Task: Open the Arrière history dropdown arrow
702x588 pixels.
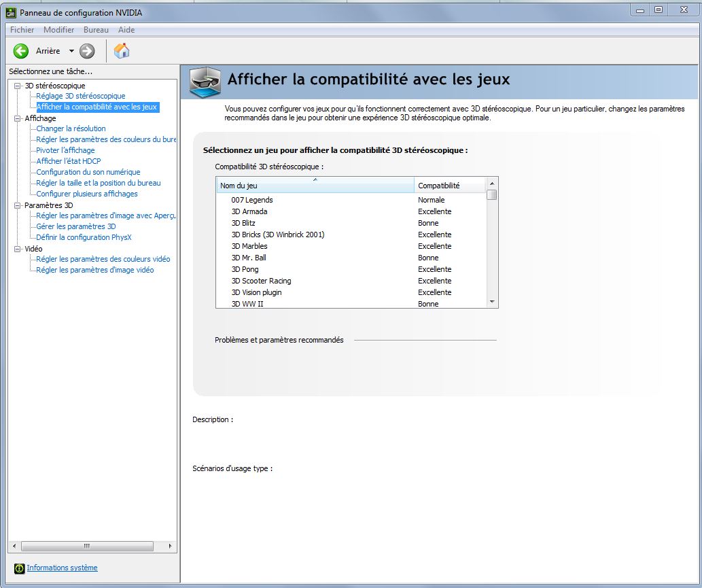Action: [71, 51]
